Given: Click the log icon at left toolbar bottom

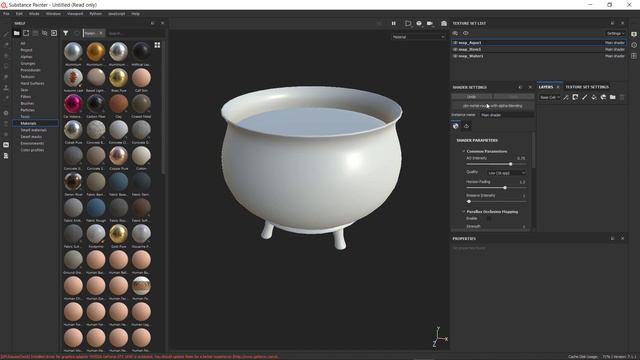Looking at the screenshot, I should [x=6, y=156].
